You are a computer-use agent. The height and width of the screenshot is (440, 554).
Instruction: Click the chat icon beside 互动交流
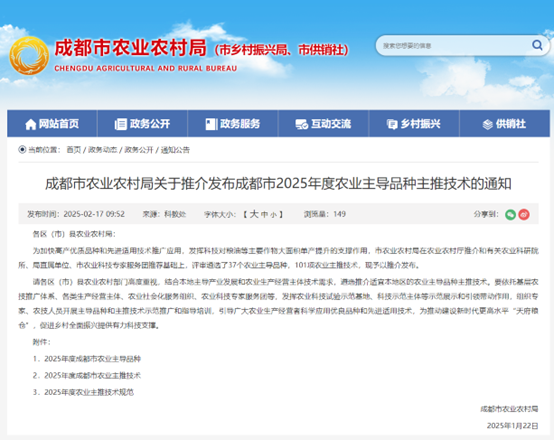[x=302, y=124]
